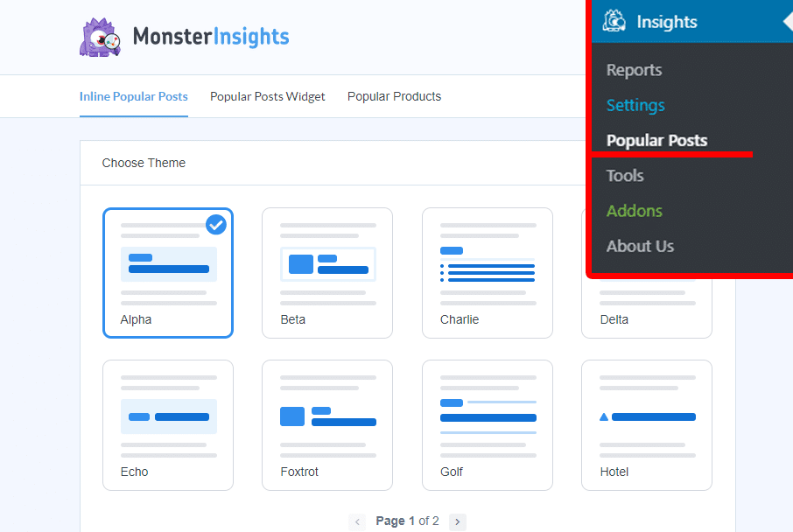Click the Insights menu icon in sidebar

point(614,21)
